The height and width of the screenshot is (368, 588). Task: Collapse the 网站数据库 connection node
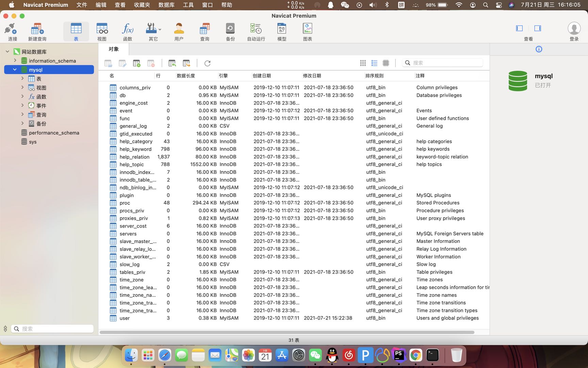click(x=7, y=51)
